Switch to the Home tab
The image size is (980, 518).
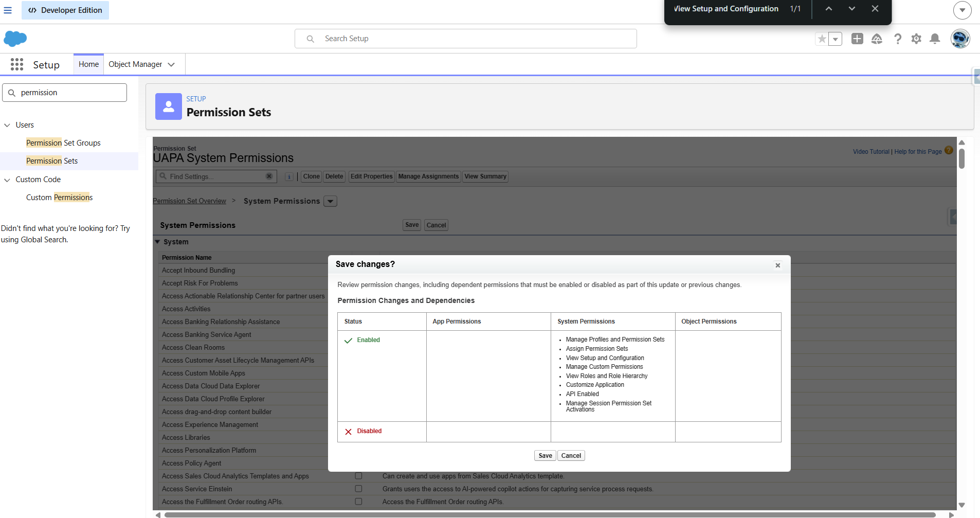[88, 64]
